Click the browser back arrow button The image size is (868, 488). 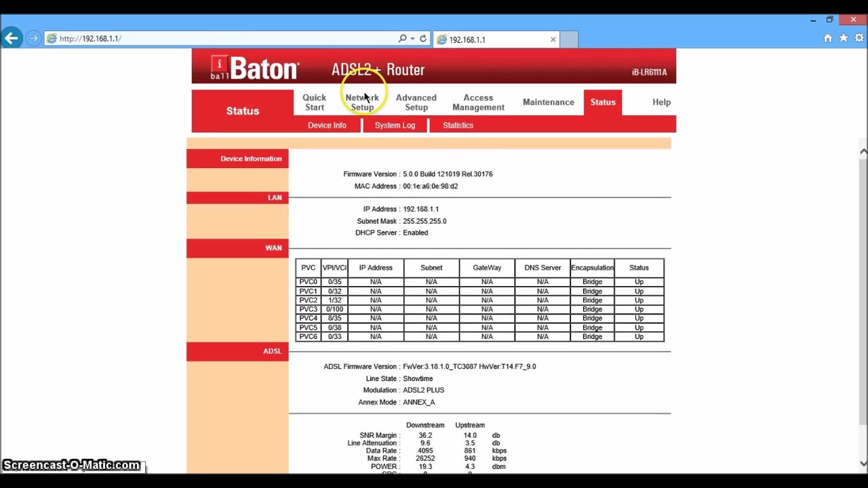click(12, 39)
